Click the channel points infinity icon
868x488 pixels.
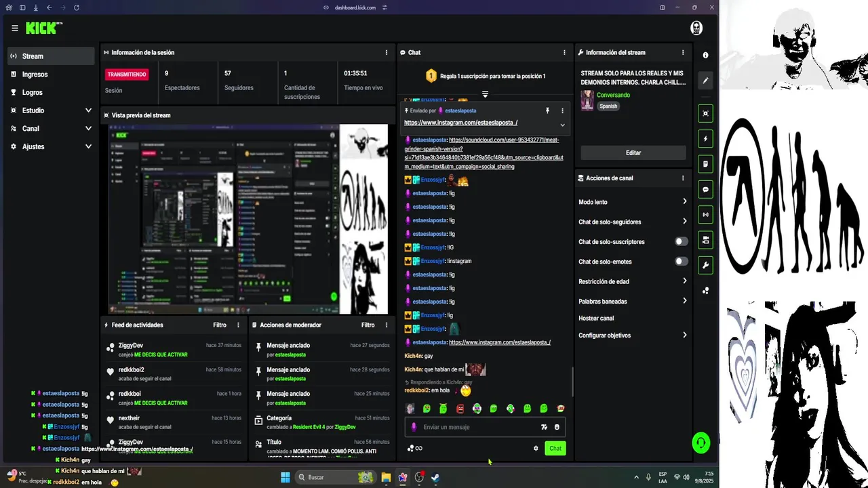pos(414,448)
